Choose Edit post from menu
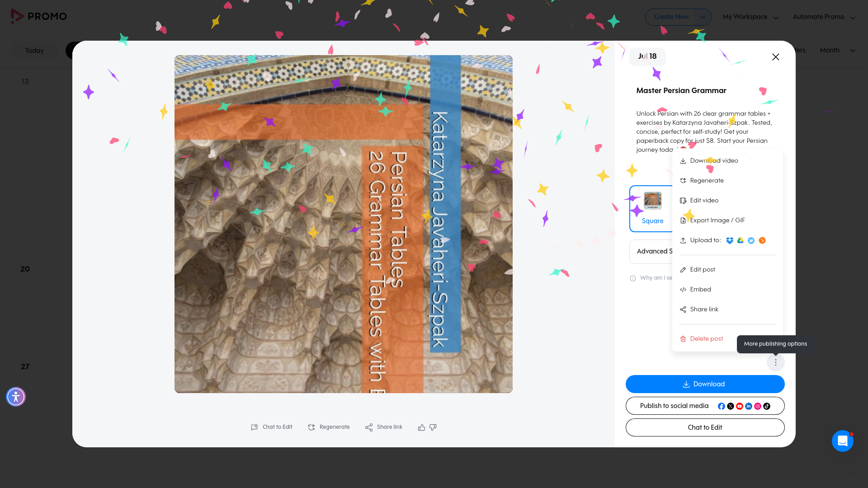The width and height of the screenshot is (868, 488). click(x=727, y=270)
